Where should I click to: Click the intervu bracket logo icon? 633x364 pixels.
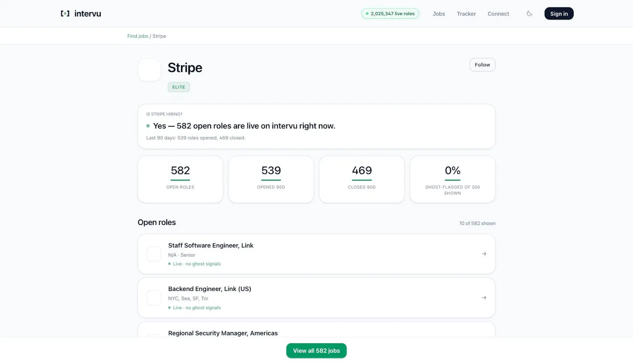coord(65,13)
